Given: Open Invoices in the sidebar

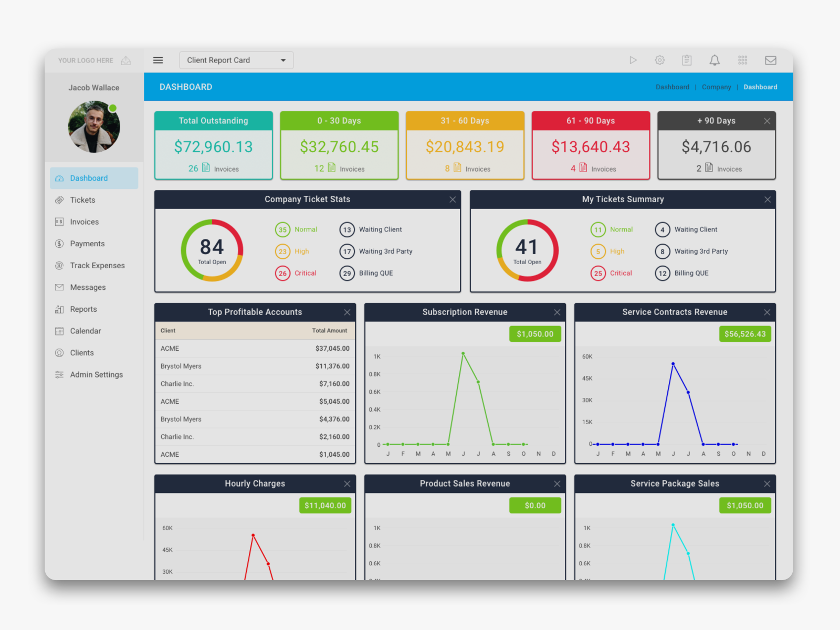Looking at the screenshot, I should [94, 222].
